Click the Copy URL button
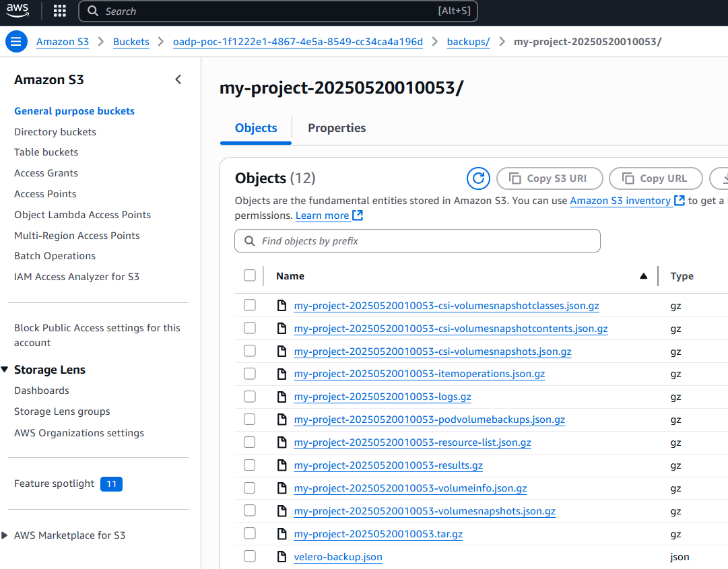 tap(655, 178)
